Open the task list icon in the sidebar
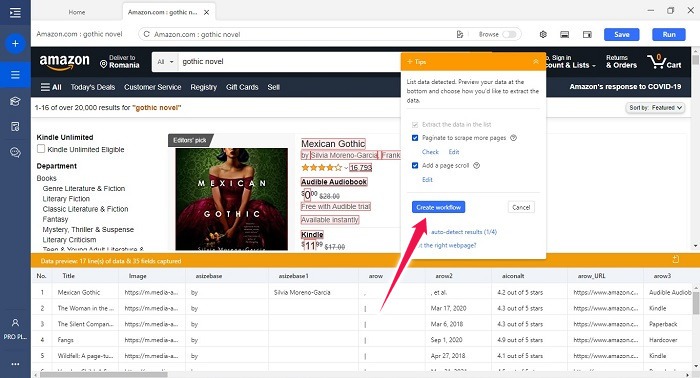This screenshot has width=700, height=378. tap(15, 75)
